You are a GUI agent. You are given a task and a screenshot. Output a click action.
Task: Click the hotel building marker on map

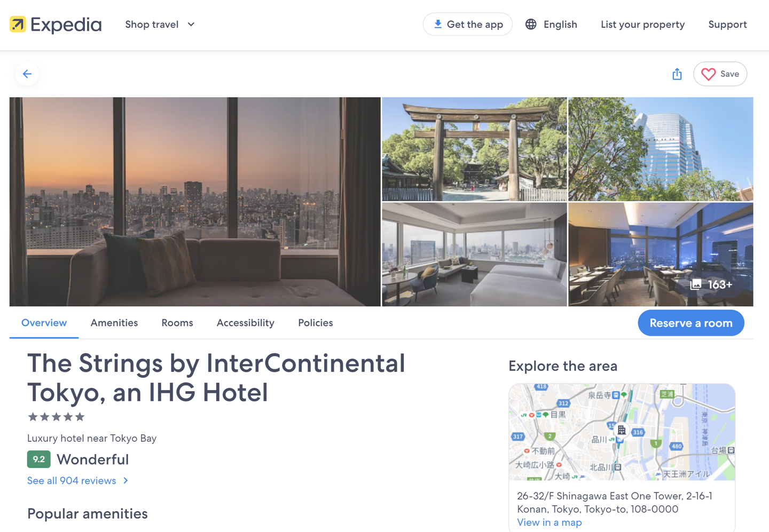622,430
